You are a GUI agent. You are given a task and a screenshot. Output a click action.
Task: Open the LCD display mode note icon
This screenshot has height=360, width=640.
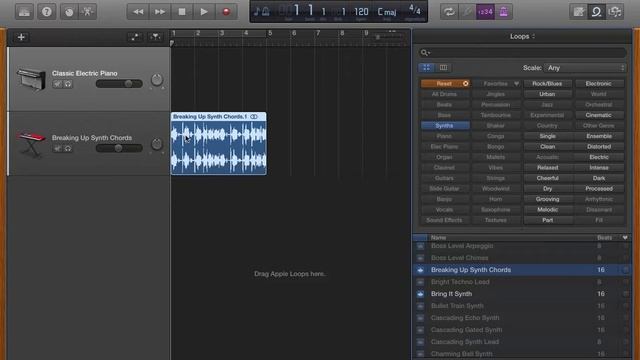coord(262,11)
